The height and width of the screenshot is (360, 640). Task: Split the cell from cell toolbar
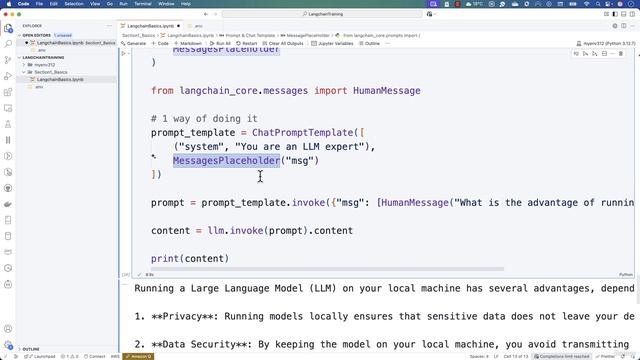point(604,53)
